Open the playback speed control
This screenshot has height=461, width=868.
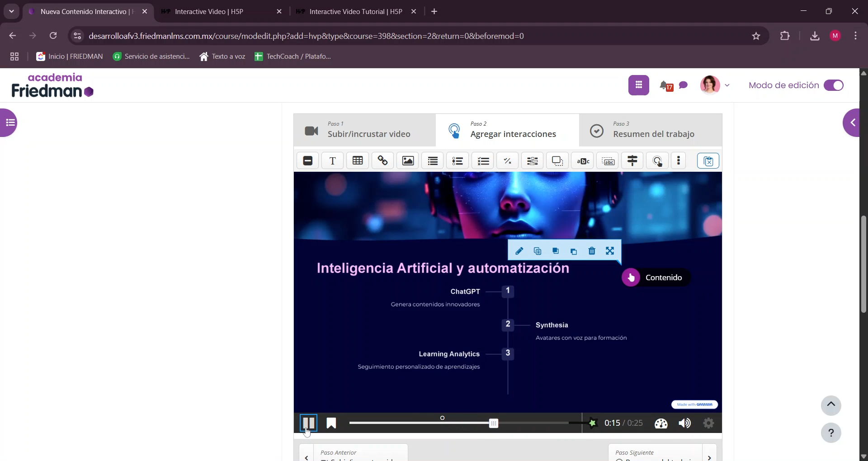point(661,423)
